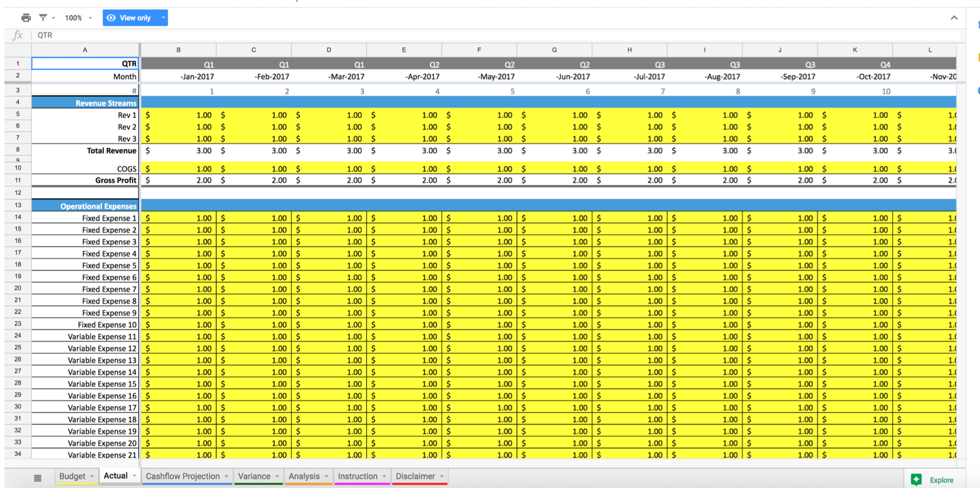The width and height of the screenshot is (980, 488).
Task: Select column K header
Action: click(855, 50)
